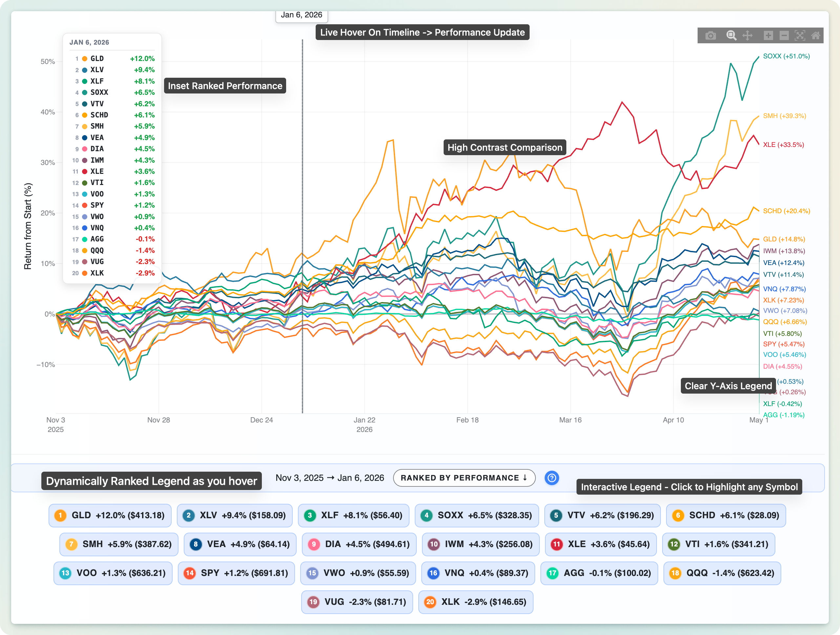The image size is (840, 635).
Task: Click the DIA (+4.55%) line end label
Action: (783, 366)
